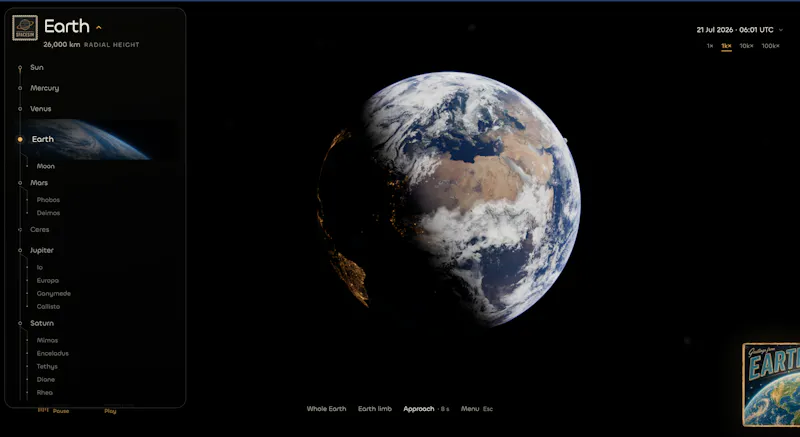The image size is (800, 437).
Task: Select Ceres in the list
Action: tap(40, 229)
